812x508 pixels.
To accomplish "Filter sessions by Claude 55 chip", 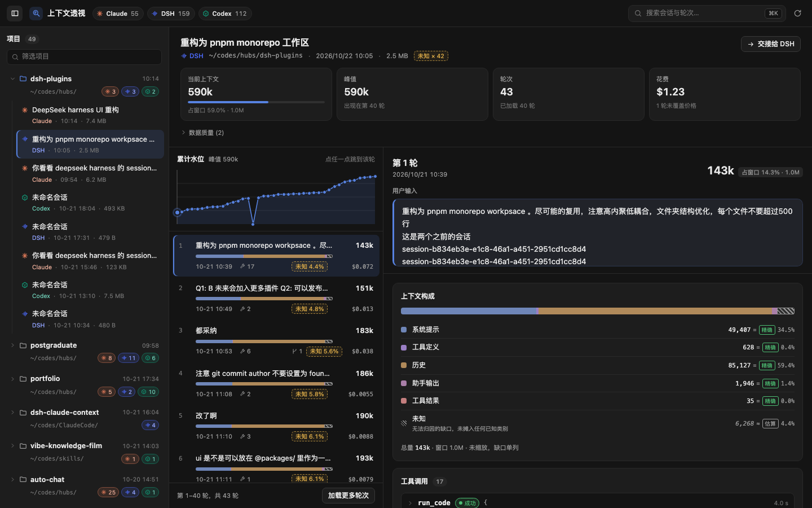I will (118, 14).
